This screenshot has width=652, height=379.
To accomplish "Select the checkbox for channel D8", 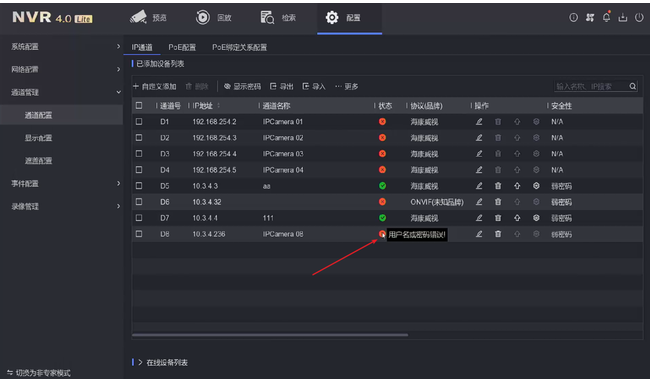I will pyautogui.click(x=139, y=234).
